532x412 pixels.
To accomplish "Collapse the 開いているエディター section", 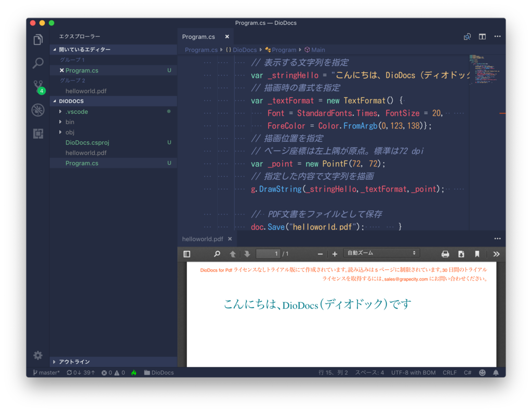I will [113, 49].
